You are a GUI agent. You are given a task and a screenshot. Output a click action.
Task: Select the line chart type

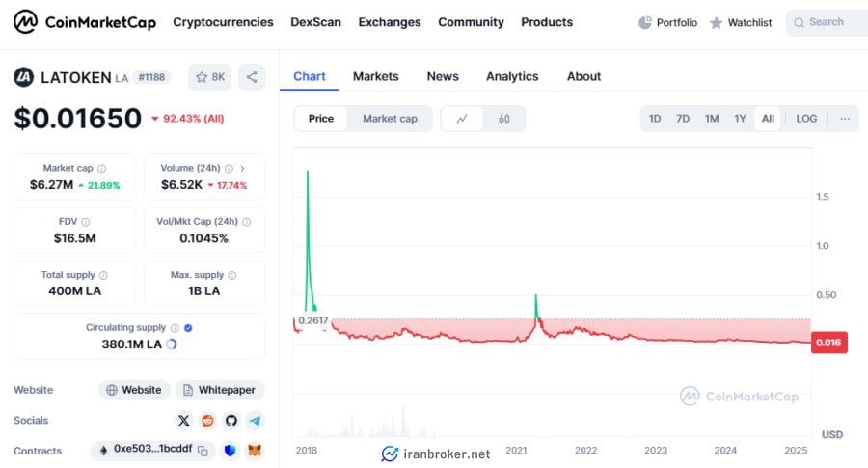pyautogui.click(x=462, y=119)
